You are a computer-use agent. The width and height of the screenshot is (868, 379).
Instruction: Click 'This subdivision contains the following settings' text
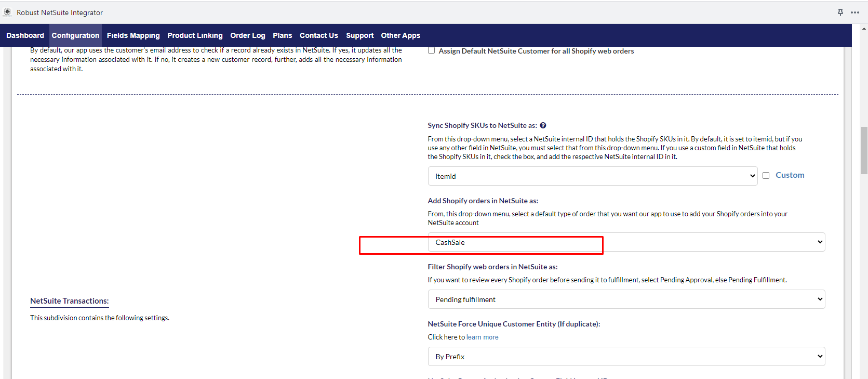[x=100, y=318]
